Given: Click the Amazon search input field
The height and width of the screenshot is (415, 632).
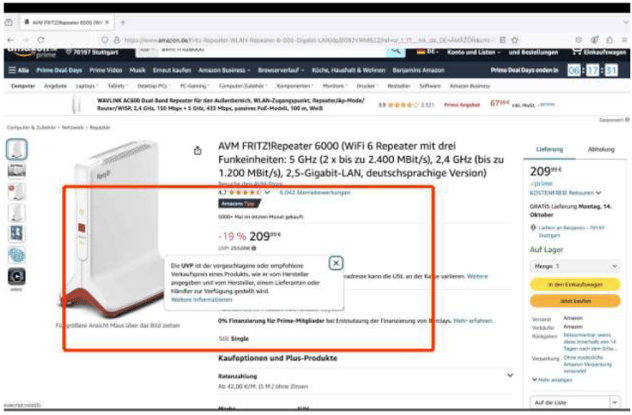Looking at the screenshot, I should click(272, 50).
